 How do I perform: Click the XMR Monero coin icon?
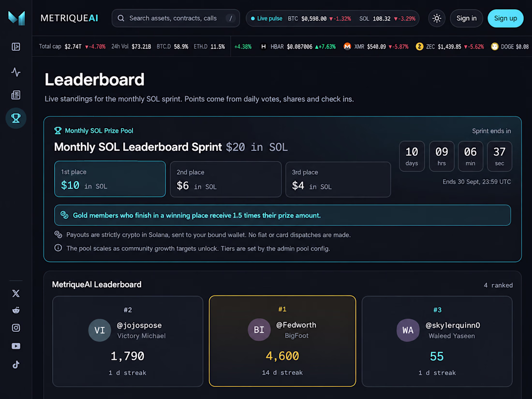pyautogui.click(x=347, y=46)
